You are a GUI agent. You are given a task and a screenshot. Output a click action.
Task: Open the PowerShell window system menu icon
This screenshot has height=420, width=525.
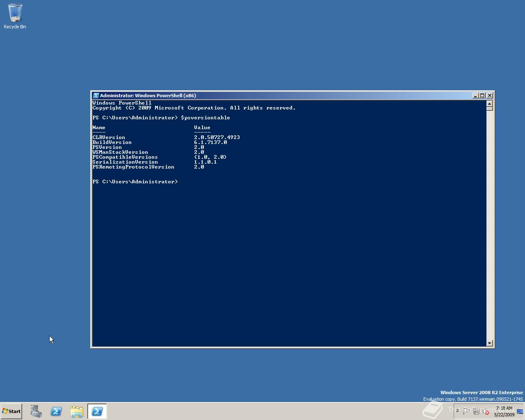coord(96,96)
